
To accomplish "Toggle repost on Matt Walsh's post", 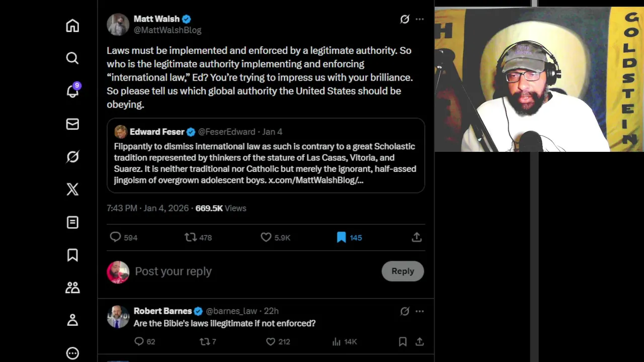I will [x=191, y=237].
